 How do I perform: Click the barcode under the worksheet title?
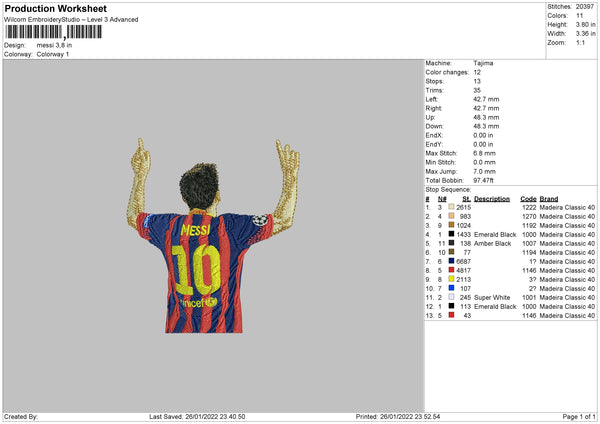click(54, 32)
